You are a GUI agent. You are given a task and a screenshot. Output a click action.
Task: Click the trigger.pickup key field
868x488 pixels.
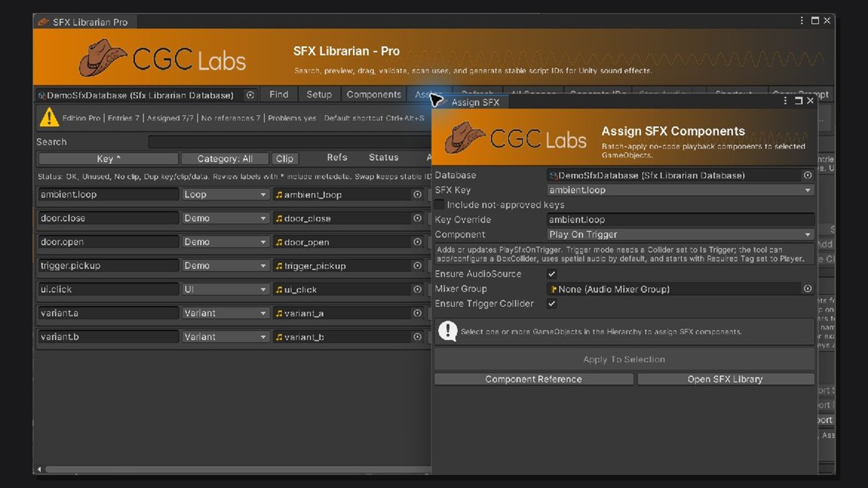pos(108,266)
